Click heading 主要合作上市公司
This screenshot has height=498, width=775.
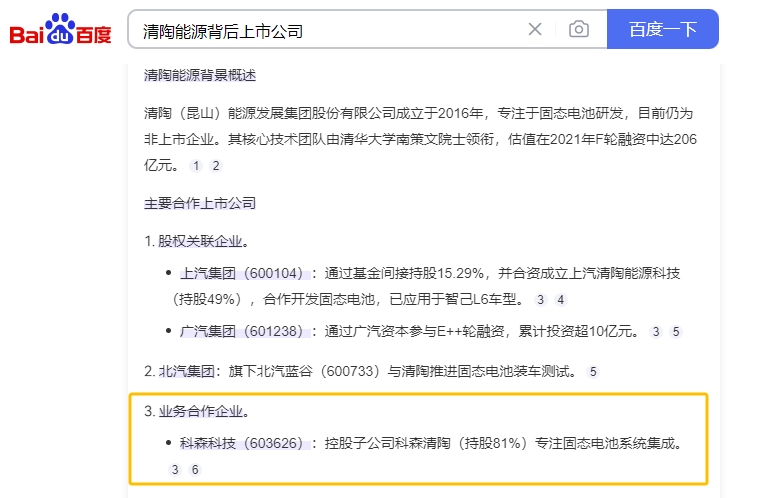pyautogui.click(x=200, y=203)
